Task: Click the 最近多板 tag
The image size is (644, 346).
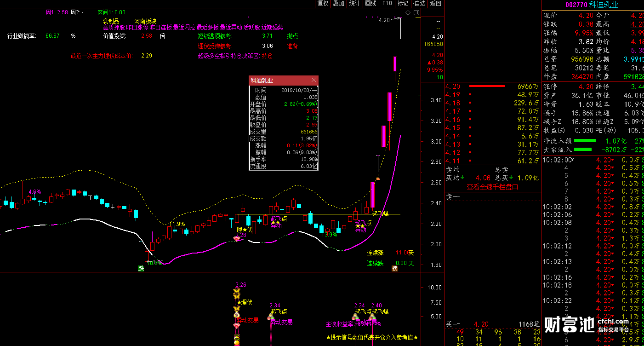Action: pyautogui.click(x=208, y=27)
